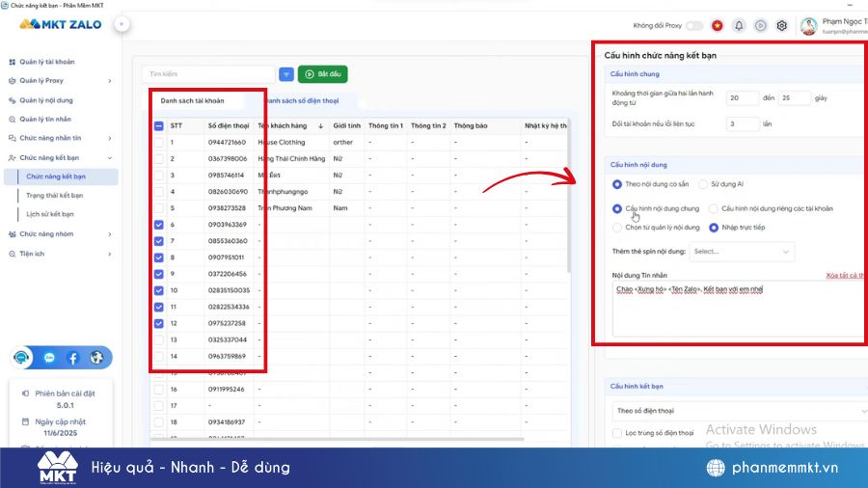Open the Theo số điện thoại dropdown
868x488 pixels.
(738, 411)
